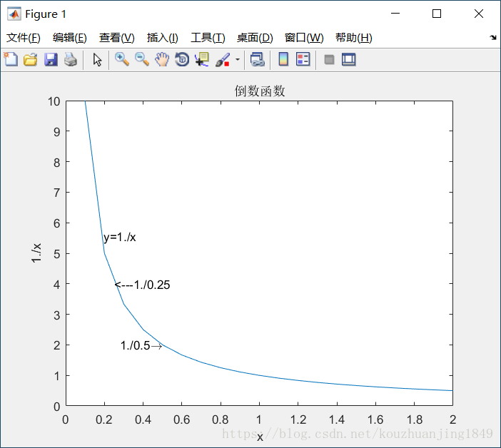This screenshot has width=501, height=448.
Task: Click the dock figure arrow icon
Action: point(493,38)
